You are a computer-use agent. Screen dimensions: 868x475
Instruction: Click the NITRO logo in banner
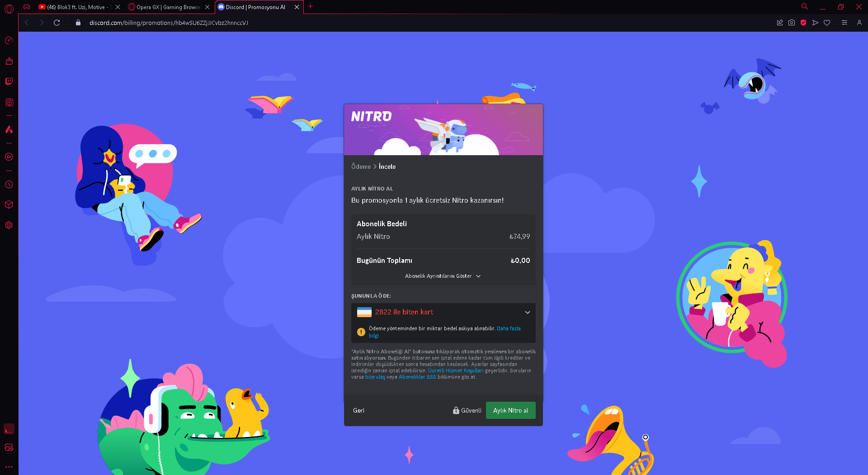point(372,117)
